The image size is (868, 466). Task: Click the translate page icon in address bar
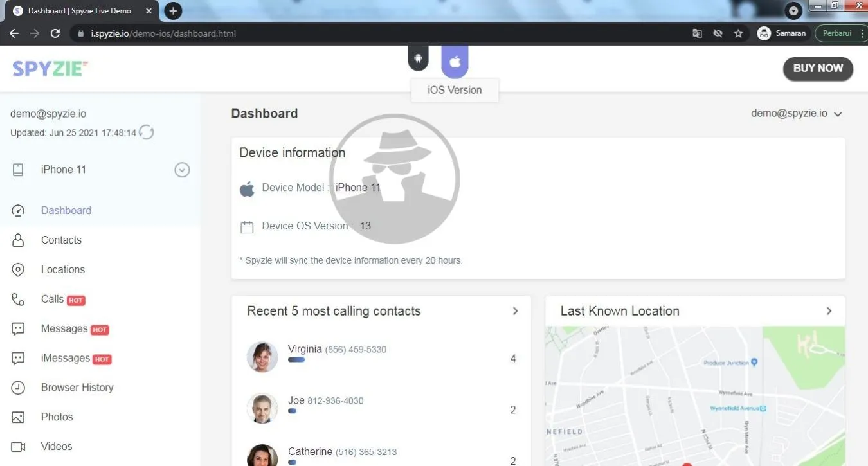click(697, 33)
